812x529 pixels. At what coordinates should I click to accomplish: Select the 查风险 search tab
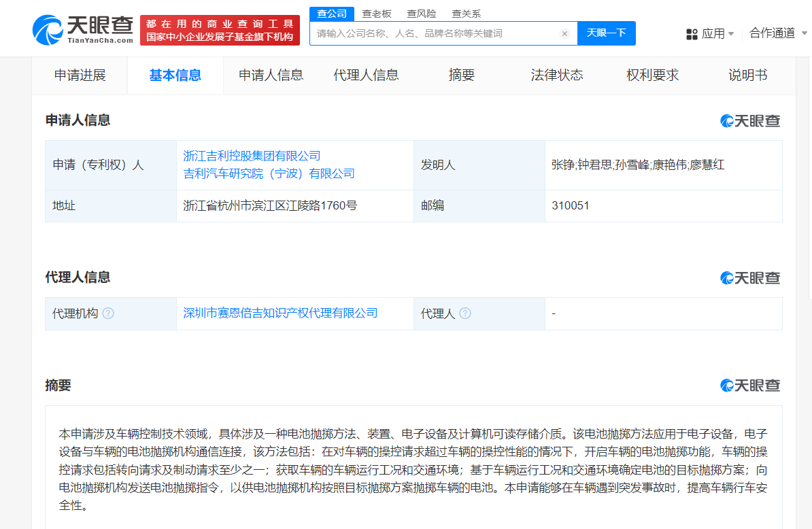pos(422,14)
